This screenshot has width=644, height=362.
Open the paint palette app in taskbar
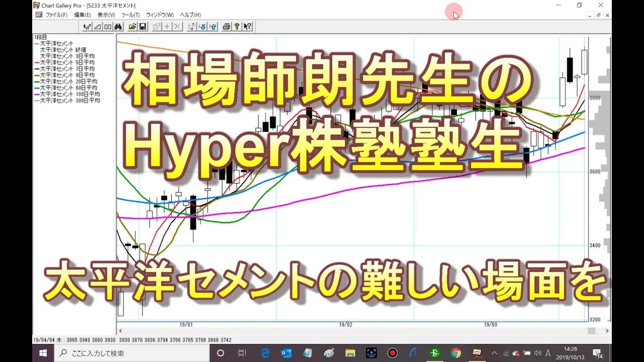[x=329, y=353]
